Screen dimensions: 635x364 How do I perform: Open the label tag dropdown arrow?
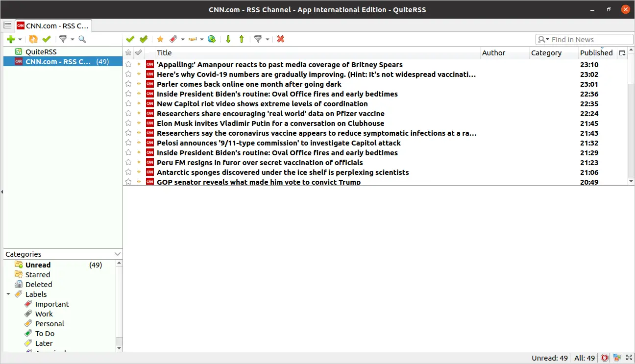(183, 40)
